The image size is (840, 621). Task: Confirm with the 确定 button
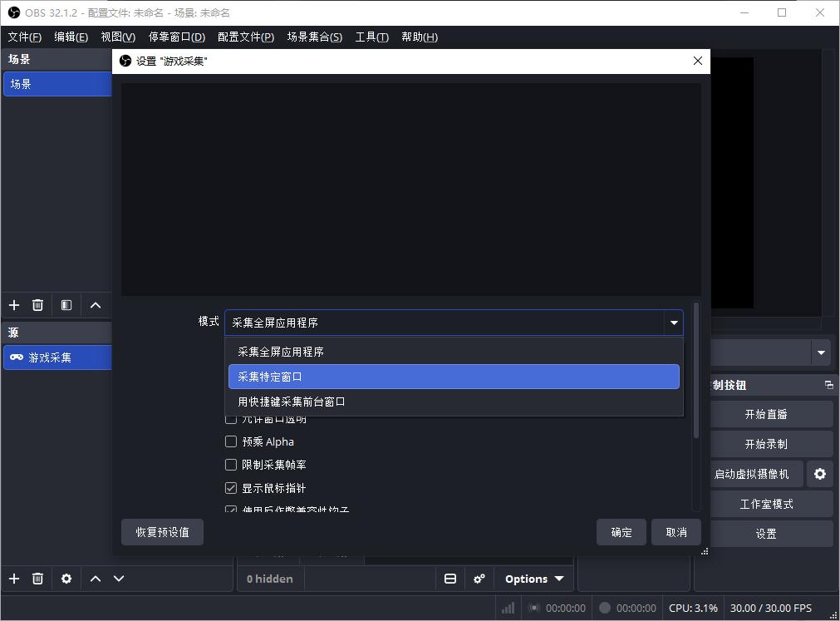tap(621, 532)
